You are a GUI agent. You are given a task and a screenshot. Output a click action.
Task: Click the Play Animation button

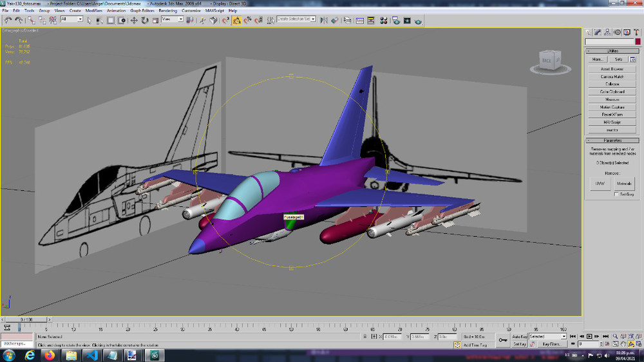589,336
